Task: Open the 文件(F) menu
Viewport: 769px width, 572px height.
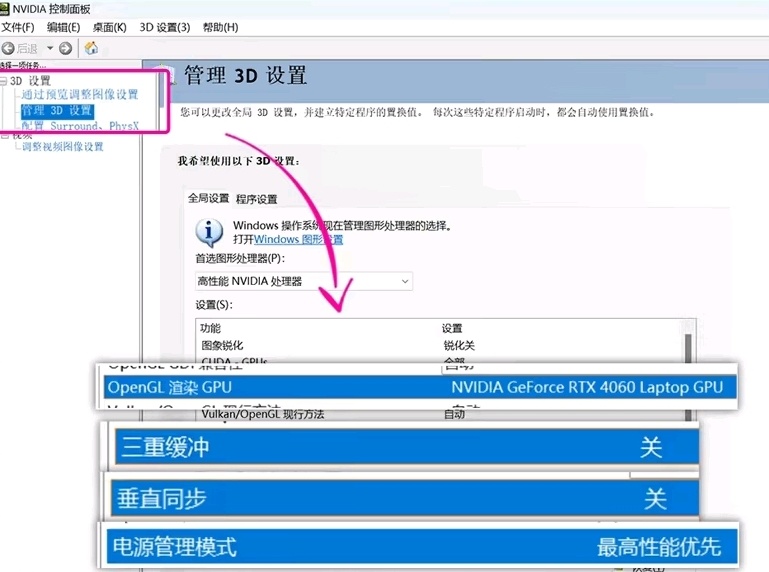Action: [18, 27]
